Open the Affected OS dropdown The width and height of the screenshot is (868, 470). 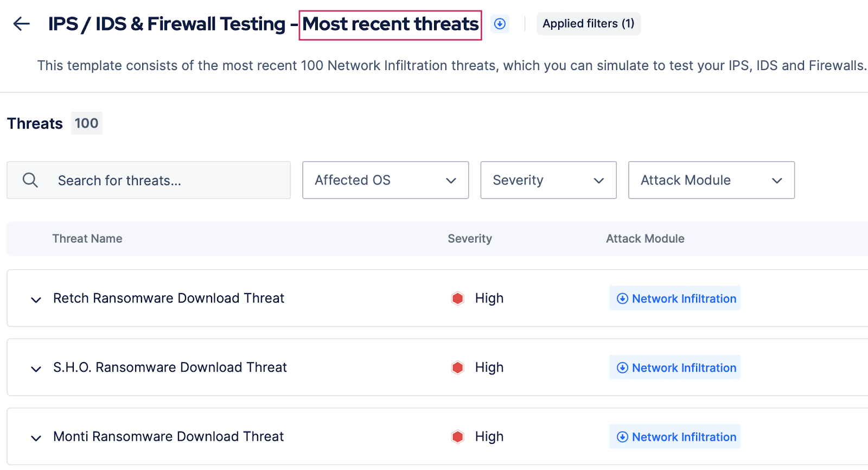pos(385,180)
